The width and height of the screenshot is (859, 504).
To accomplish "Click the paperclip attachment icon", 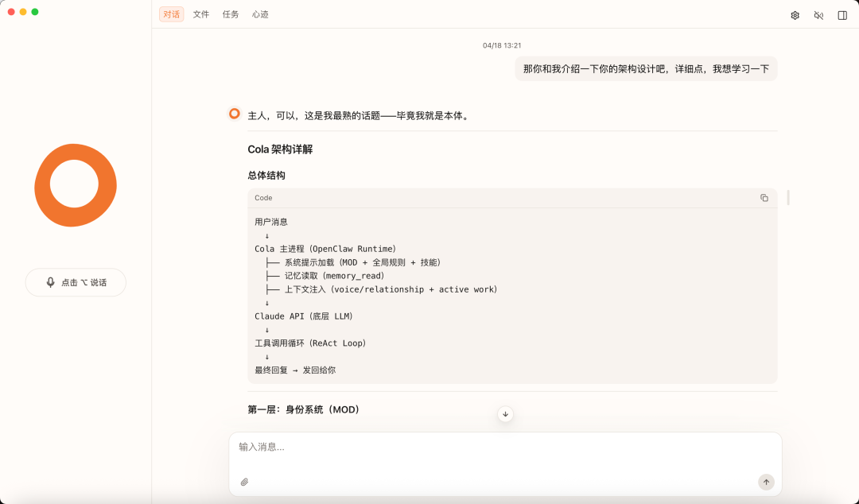I will (245, 482).
